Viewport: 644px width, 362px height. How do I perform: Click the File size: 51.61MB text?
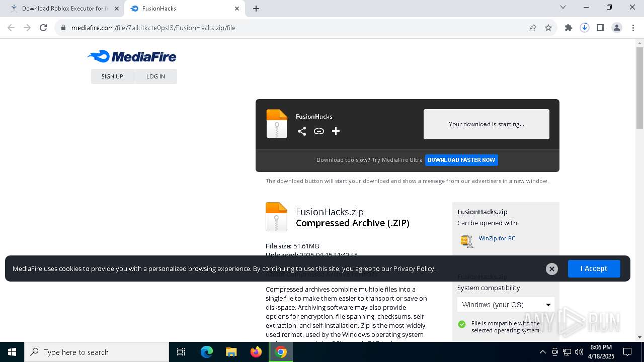(292, 246)
